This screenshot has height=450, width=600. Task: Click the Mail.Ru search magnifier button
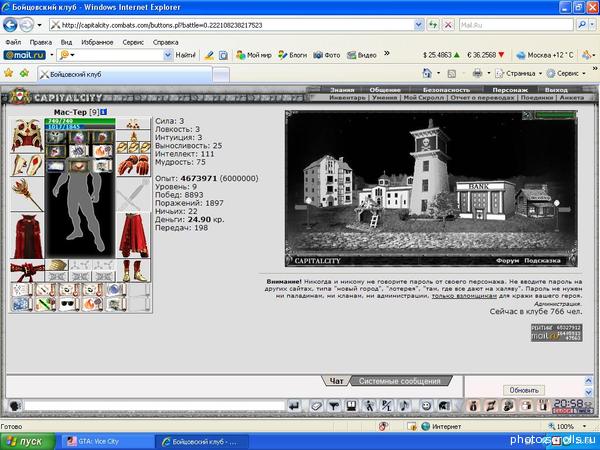pyautogui.click(x=582, y=25)
